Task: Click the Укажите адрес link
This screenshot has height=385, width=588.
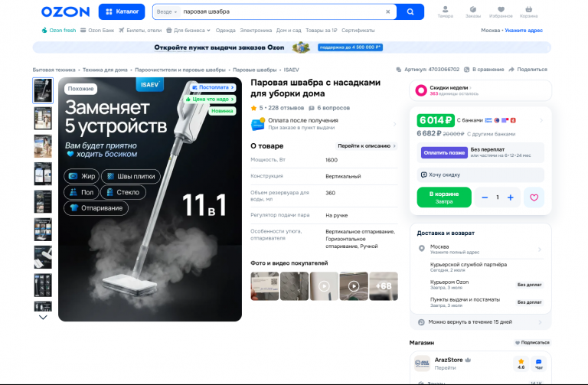Action: click(524, 31)
